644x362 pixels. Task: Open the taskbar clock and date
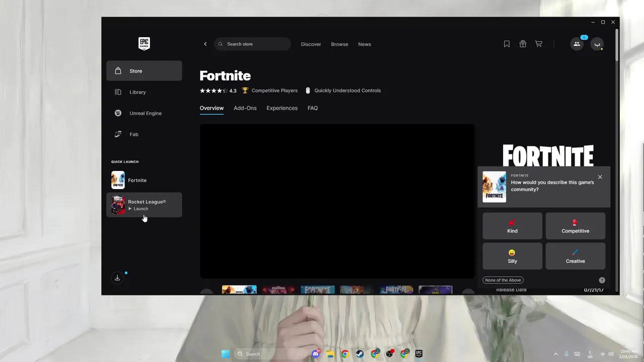click(x=629, y=354)
